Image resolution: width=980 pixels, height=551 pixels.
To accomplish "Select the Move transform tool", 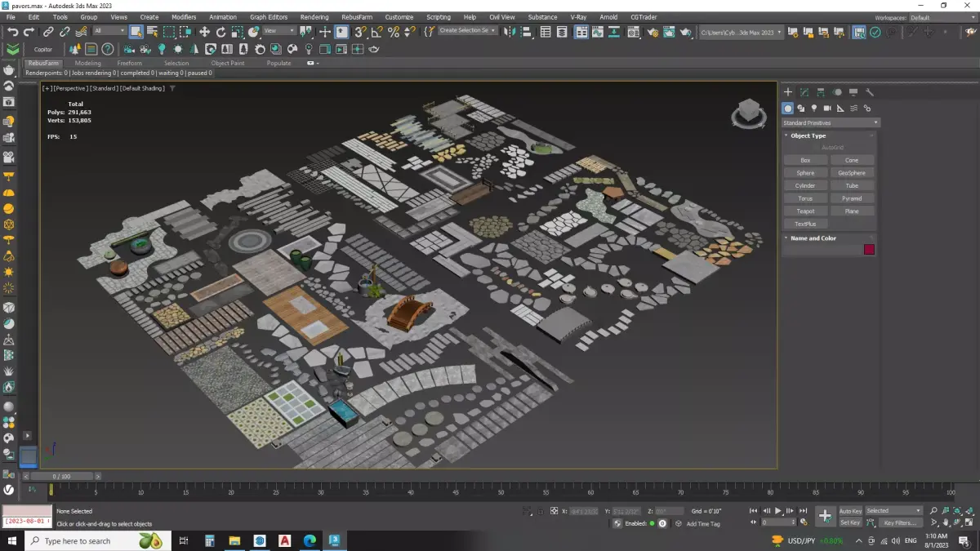I will [204, 32].
